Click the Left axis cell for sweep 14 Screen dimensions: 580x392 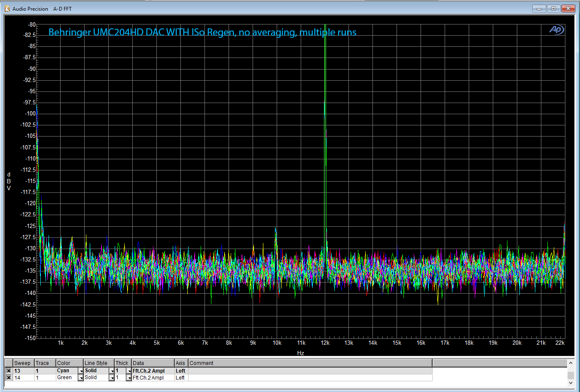pos(181,378)
